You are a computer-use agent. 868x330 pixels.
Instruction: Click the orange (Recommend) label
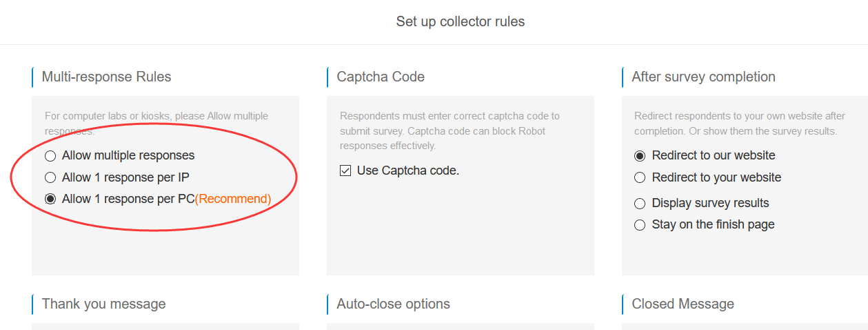pyautogui.click(x=233, y=199)
